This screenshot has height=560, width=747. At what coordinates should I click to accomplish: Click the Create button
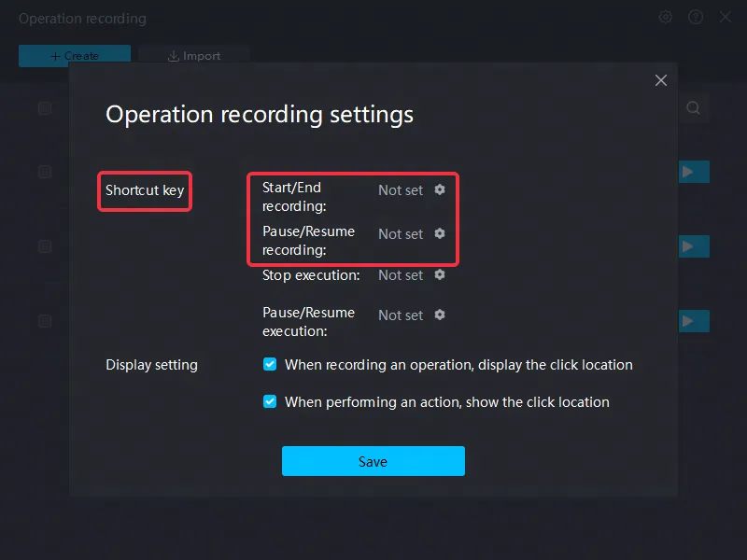coord(75,56)
